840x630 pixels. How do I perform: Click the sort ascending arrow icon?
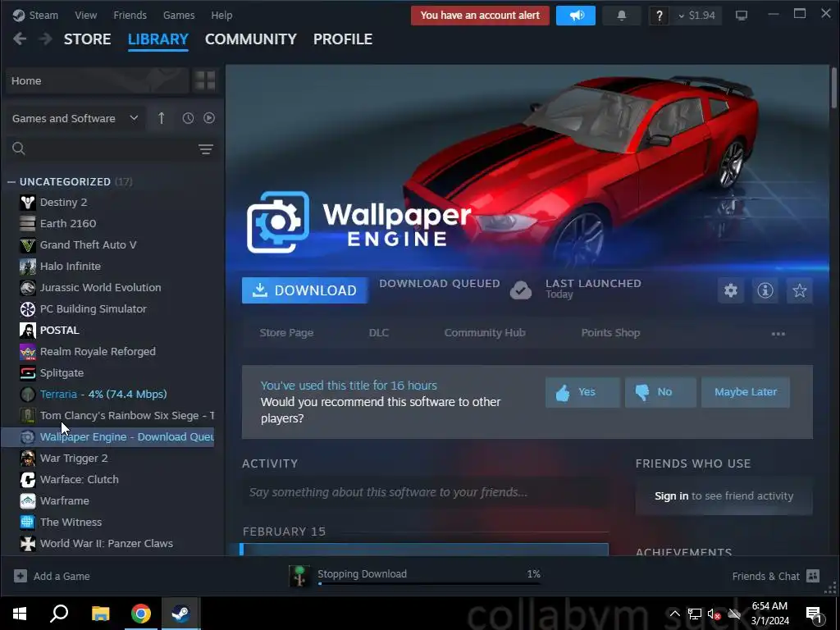162,118
